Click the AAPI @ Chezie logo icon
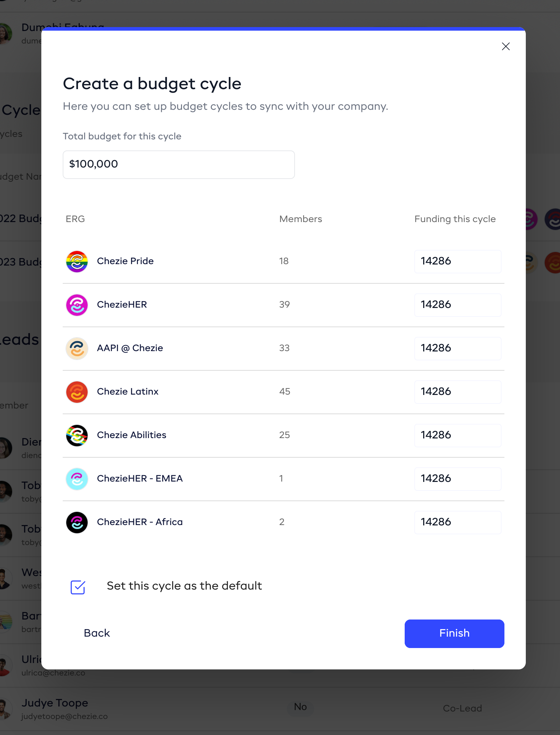The width and height of the screenshot is (560, 735). (77, 348)
